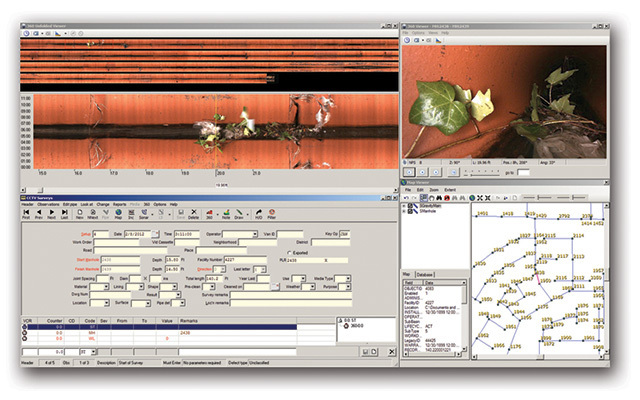Viewport: 640px width, 400px height.
Task: Click the Draw toolbar icon
Action: tap(238, 213)
